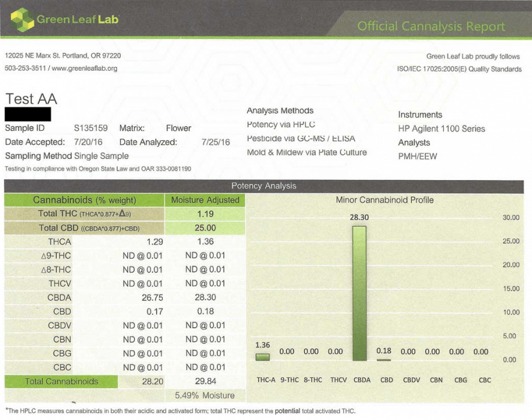
Task: Click the Date Accepted value 7/20/16
Action: (x=88, y=142)
